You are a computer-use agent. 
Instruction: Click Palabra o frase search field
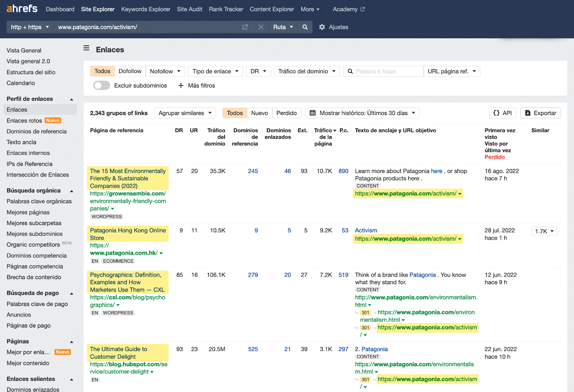coord(383,71)
